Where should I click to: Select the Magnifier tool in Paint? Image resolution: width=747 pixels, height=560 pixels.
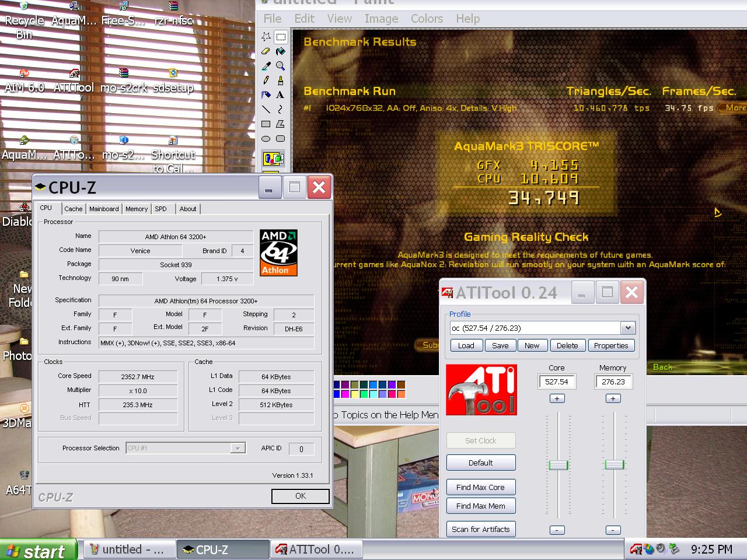point(281,66)
